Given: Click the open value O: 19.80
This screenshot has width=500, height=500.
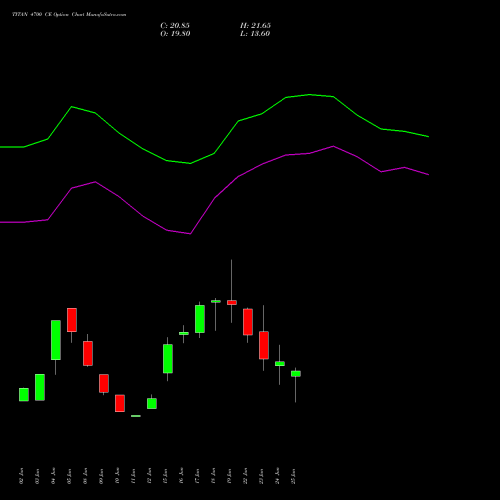Looking at the screenshot, I should click(175, 34).
